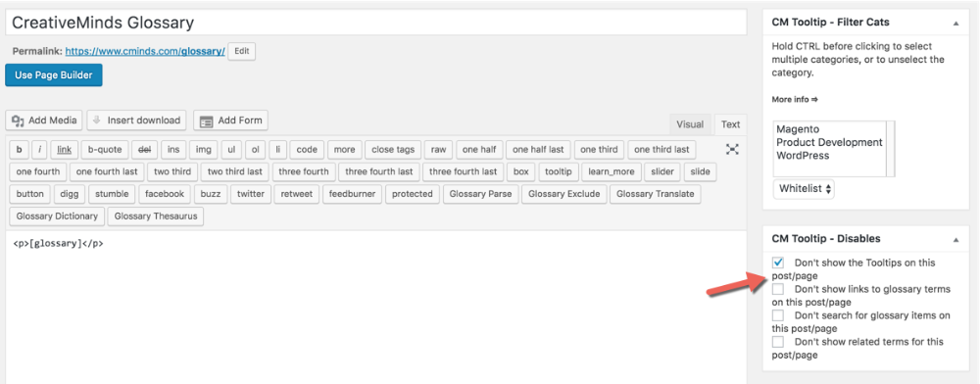Click the ins quicktag

coord(173,150)
